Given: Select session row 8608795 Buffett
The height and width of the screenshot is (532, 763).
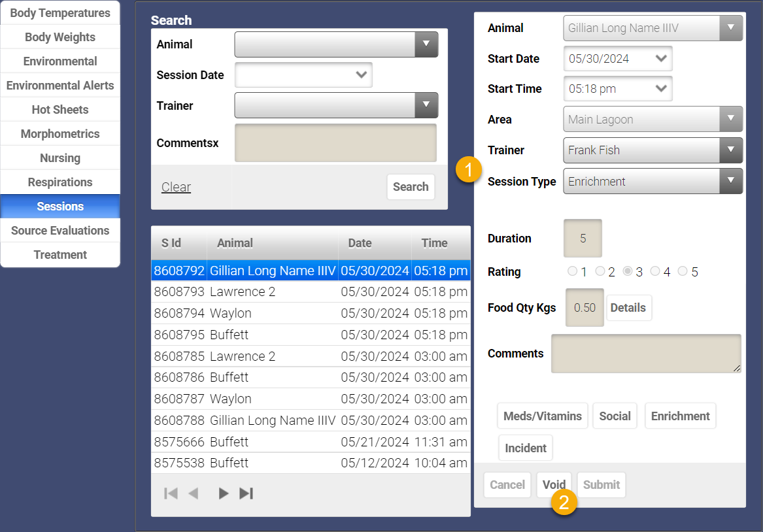Looking at the screenshot, I should 311,335.
